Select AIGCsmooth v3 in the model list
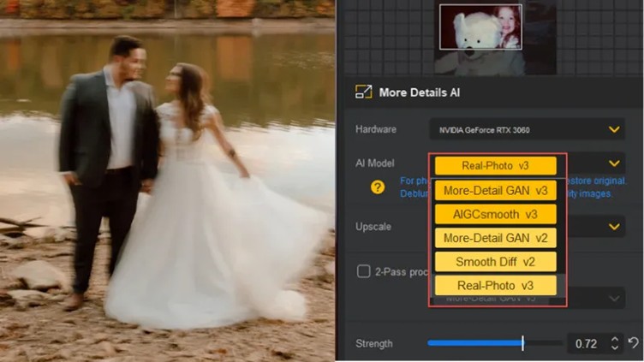The width and height of the screenshot is (644, 362). pos(496,214)
